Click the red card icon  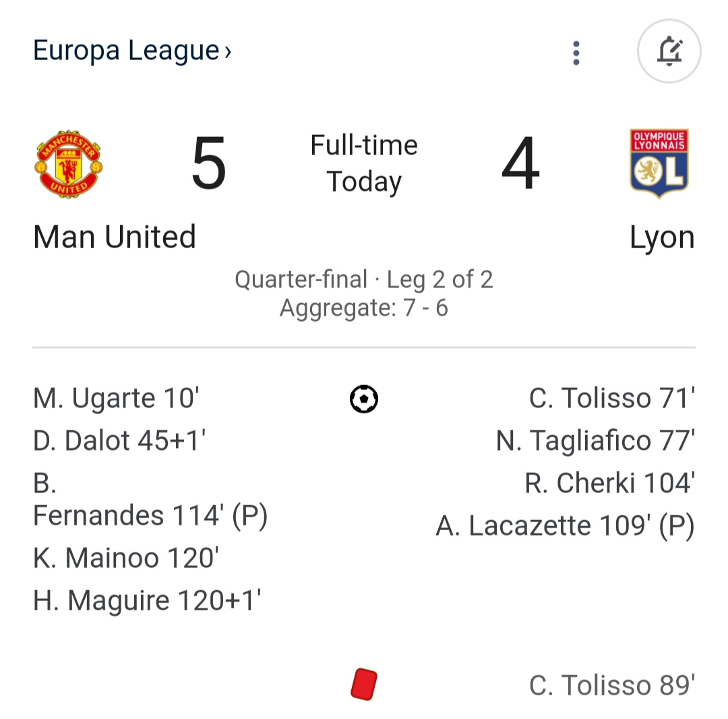click(x=364, y=685)
